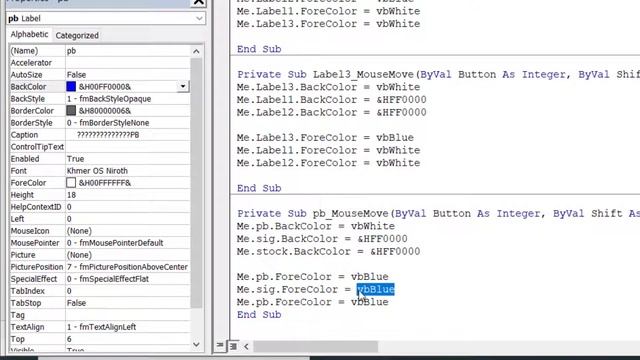Screen dimensions: 640x360
Task: Click the Me.sig.BackColor = &HFF0000 line
Action: pos(322,239)
